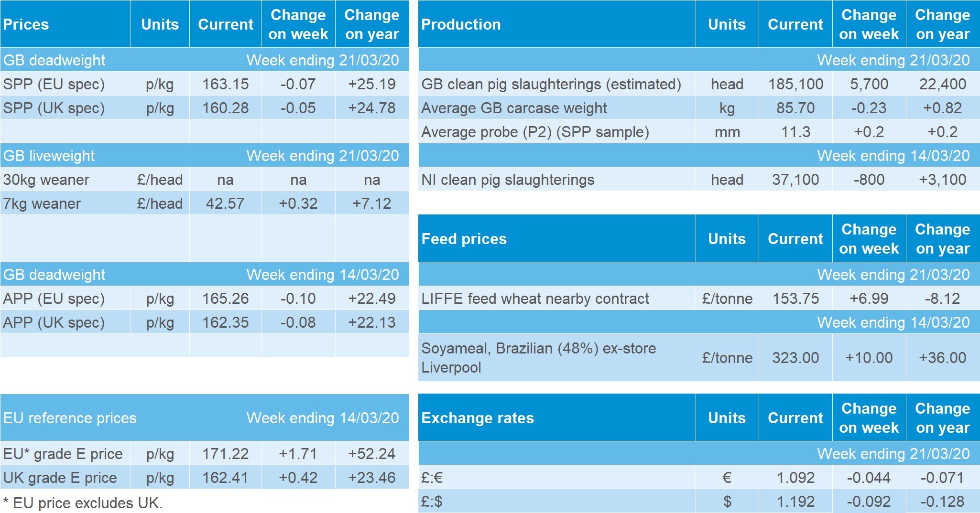Click the APP (UK spec) yearly change +22.13
Viewport: 980px width, 513px height.
point(371,322)
